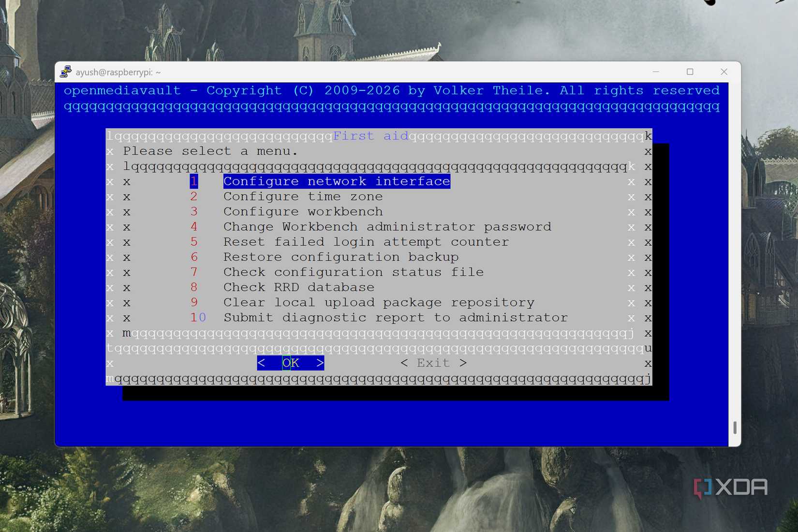The image size is (798, 532).
Task: Click menu number 10
Action: 198,318
